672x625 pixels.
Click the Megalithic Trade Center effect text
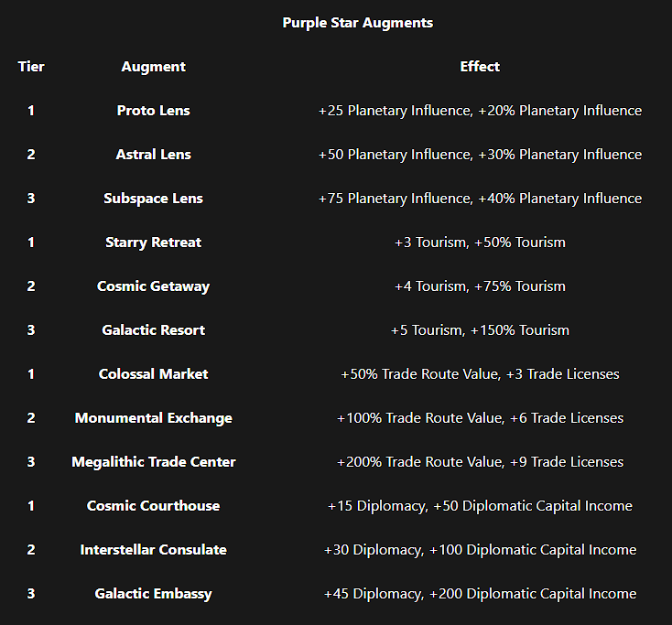coord(480,462)
